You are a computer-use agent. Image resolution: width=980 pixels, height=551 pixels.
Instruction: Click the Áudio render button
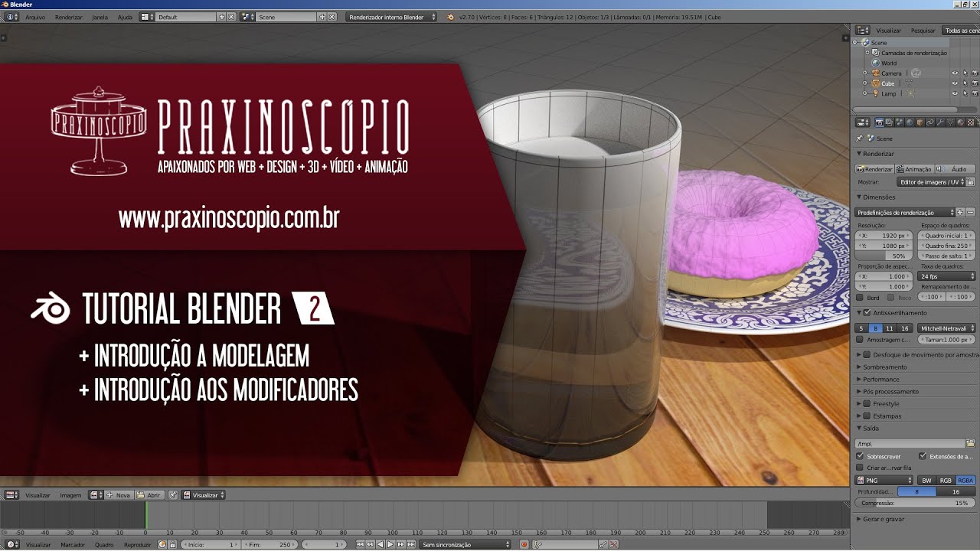(x=955, y=169)
